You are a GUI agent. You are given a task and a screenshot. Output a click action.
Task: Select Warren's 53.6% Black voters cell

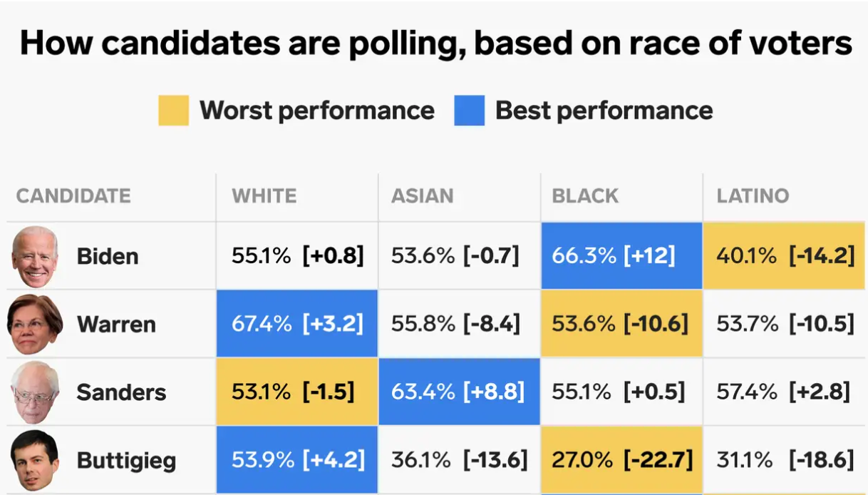pos(621,324)
